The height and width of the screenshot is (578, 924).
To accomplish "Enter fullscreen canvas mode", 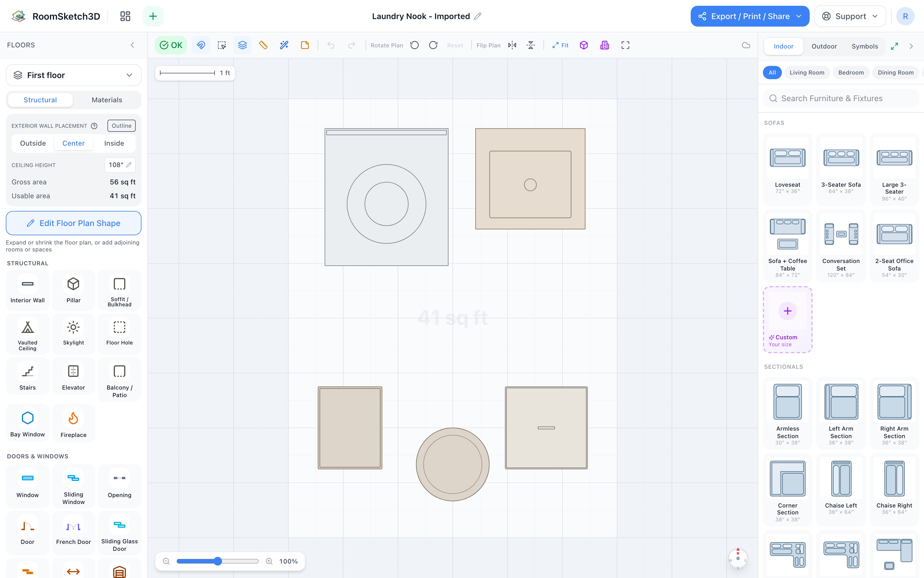I will (x=625, y=45).
